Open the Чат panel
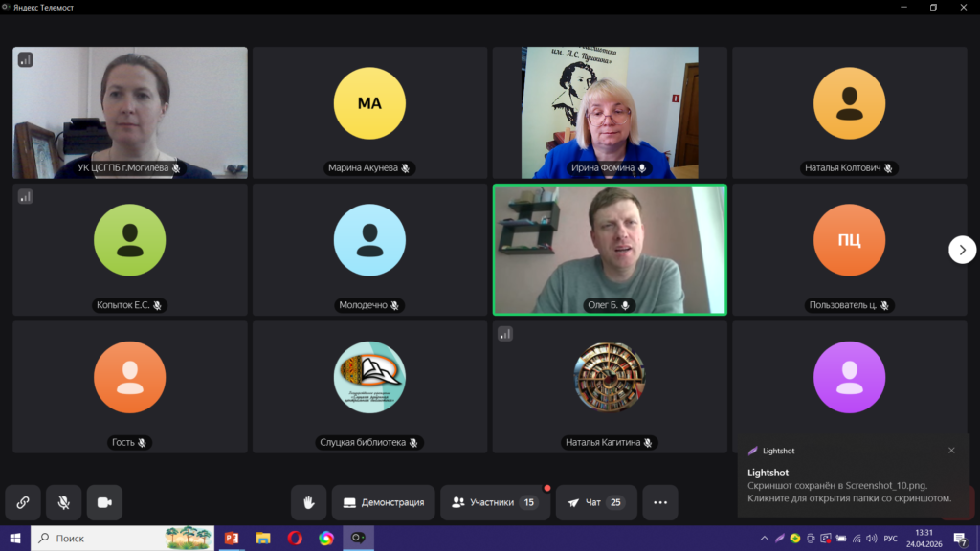Screen dimensions: 980x551 point(596,502)
